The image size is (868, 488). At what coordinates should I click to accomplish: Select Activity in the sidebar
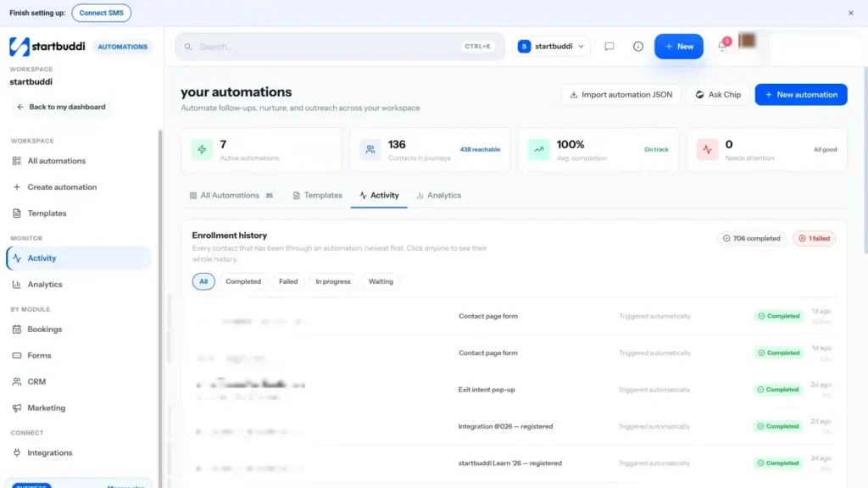[78, 258]
